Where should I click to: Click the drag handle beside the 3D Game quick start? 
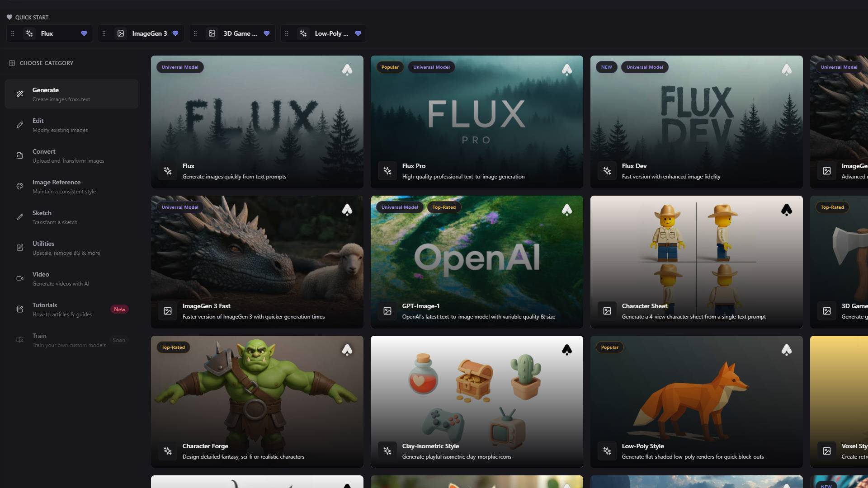pos(195,33)
